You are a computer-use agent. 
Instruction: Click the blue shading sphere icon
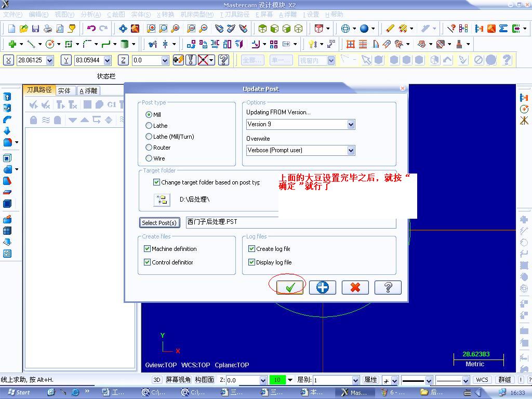click(x=364, y=29)
